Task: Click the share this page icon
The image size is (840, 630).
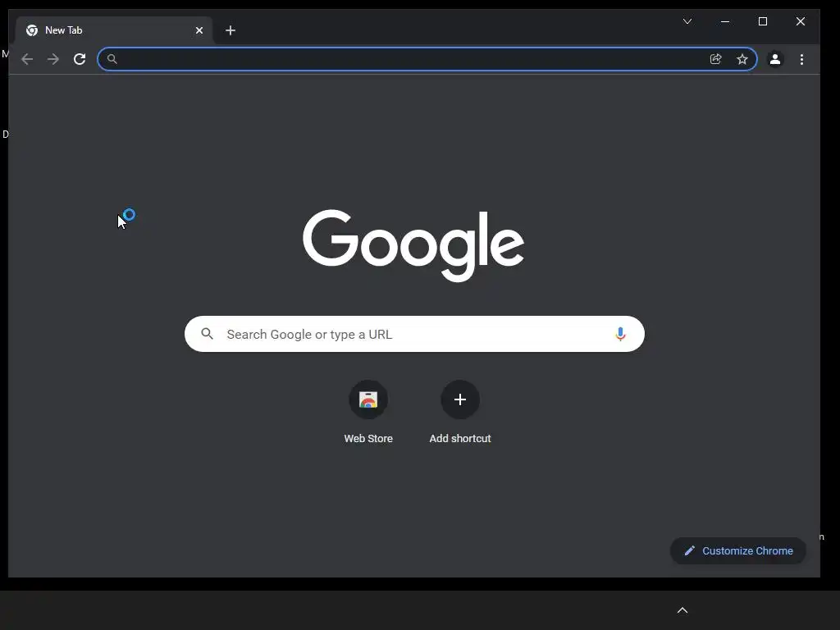Action: point(715,59)
